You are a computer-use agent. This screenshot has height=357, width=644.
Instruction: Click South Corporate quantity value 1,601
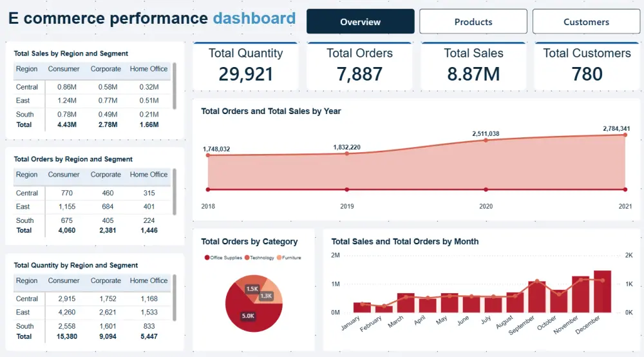pos(108,326)
